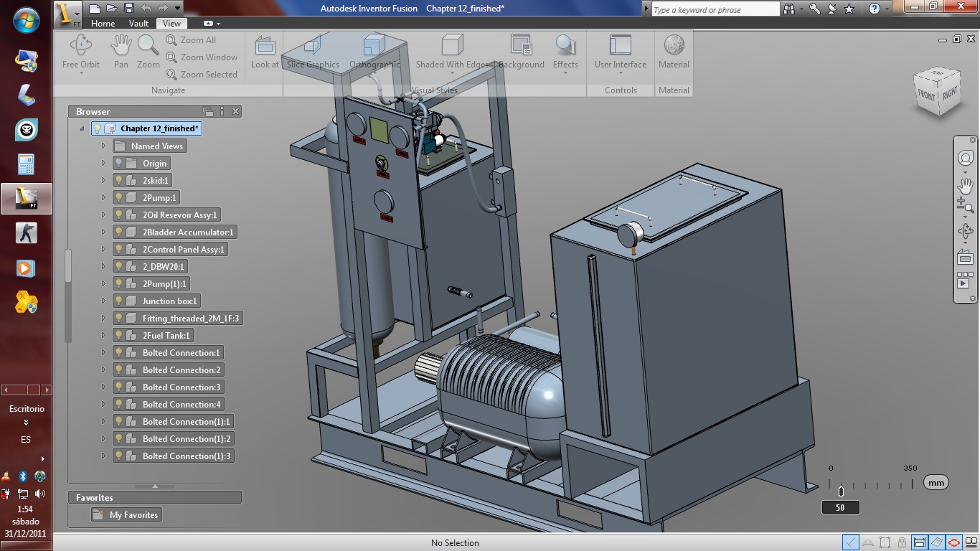Expand the Named Views folder

[x=104, y=146]
